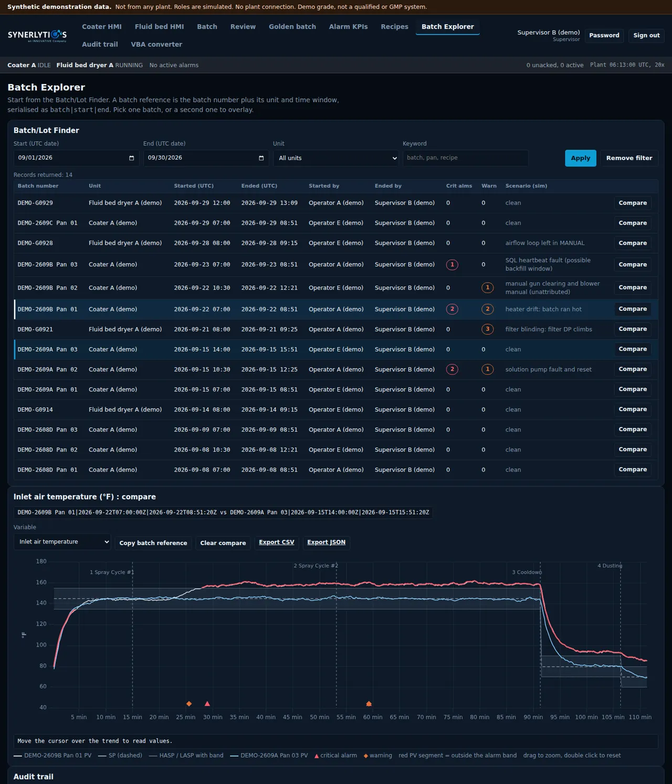The image size is (672, 784).
Task: Click Compare for DEMO-G0929
Action: pyautogui.click(x=633, y=203)
